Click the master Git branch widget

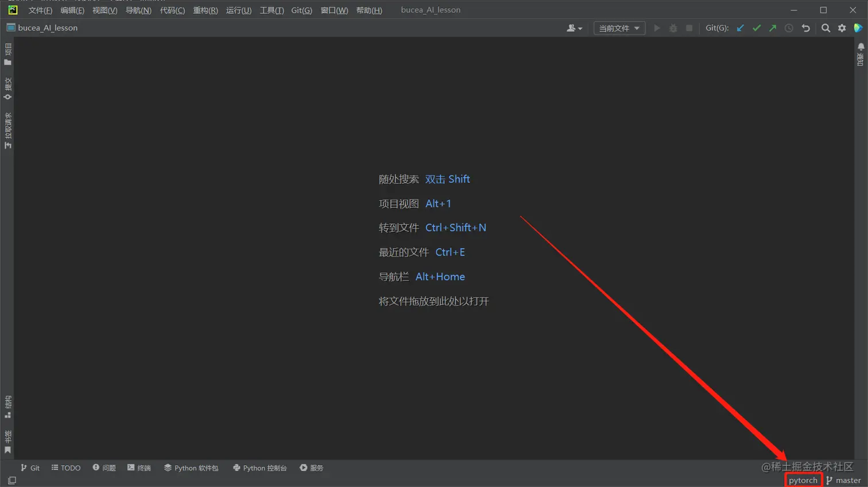click(x=843, y=481)
